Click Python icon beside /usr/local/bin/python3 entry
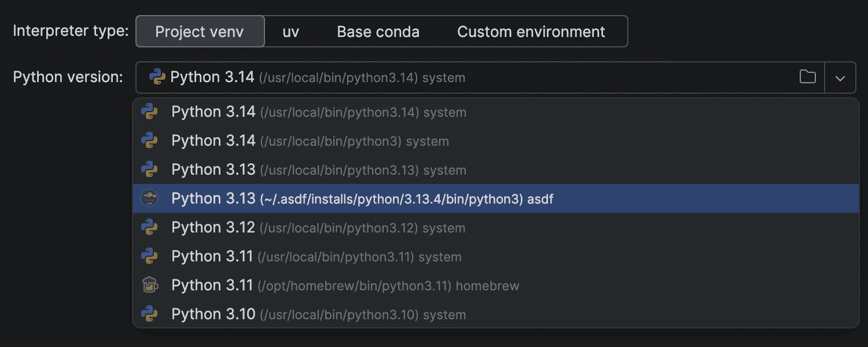The height and width of the screenshot is (347, 868). [x=149, y=141]
